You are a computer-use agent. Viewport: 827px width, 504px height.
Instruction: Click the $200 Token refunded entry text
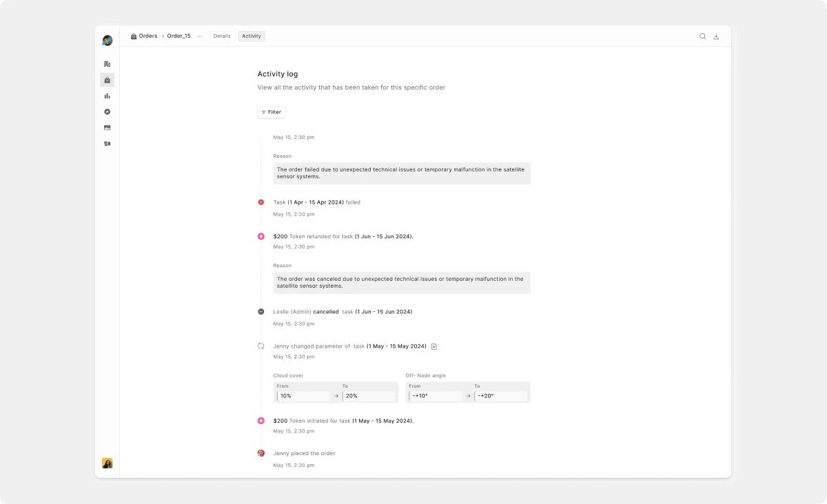[343, 236]
